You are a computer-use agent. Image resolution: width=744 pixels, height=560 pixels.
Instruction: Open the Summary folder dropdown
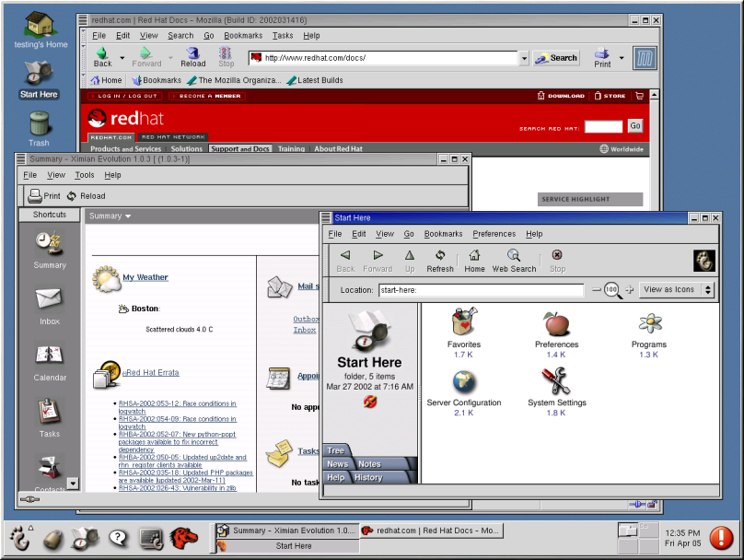[110, 216]
